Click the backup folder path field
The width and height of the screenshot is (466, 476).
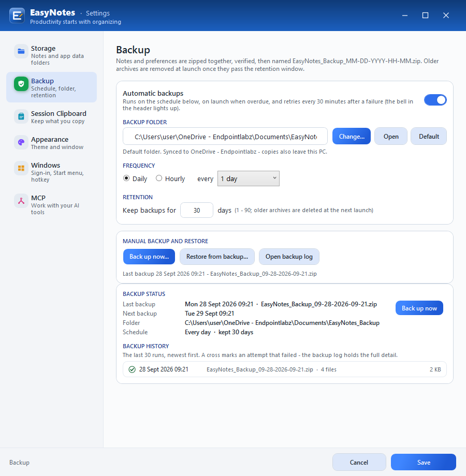[225, 136]
